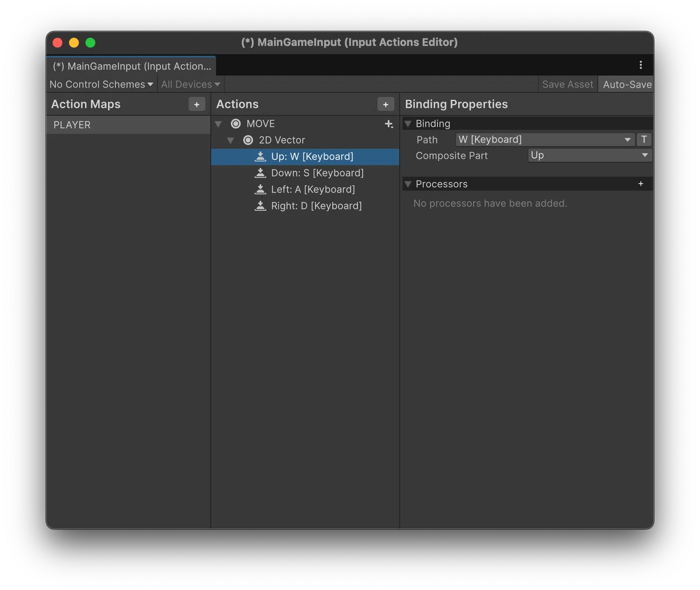Image resolution: width=700 pixels, height=590 pixels.
Task: Collapse the Binding section
Action: coord(408,124)
